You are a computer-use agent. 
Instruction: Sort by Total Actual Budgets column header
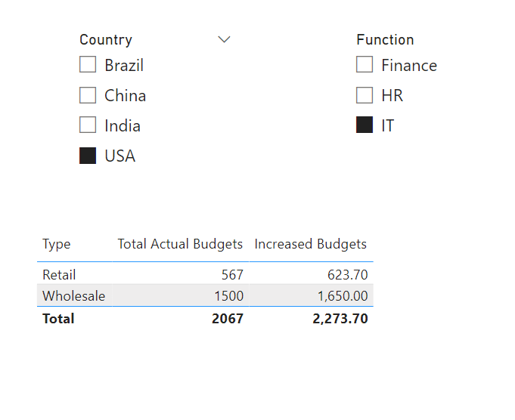click(180, 244)
